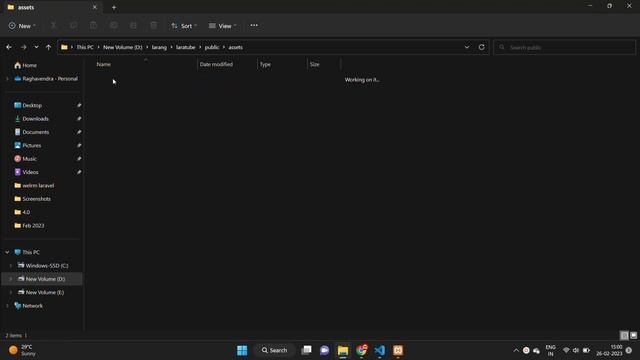Open Raghavendra - Personal OneDrive

(46, 79)
